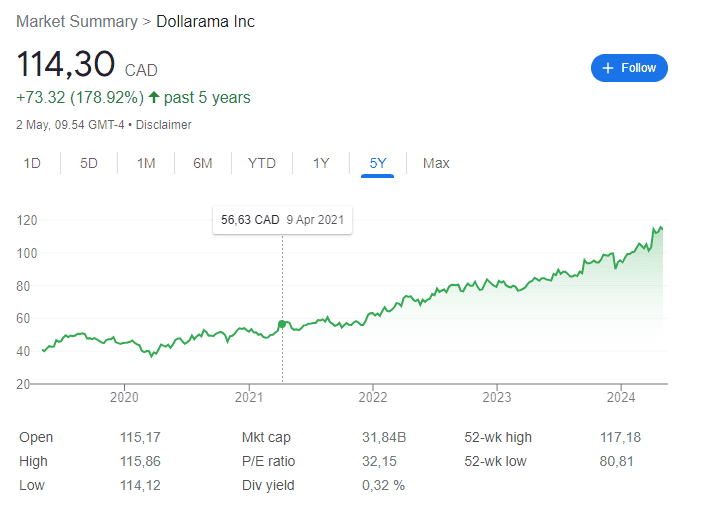Viewport: 708px width, 507px height.
Task: Click the 52-wk high value 117,18
Action: click(x=620, y=437)
